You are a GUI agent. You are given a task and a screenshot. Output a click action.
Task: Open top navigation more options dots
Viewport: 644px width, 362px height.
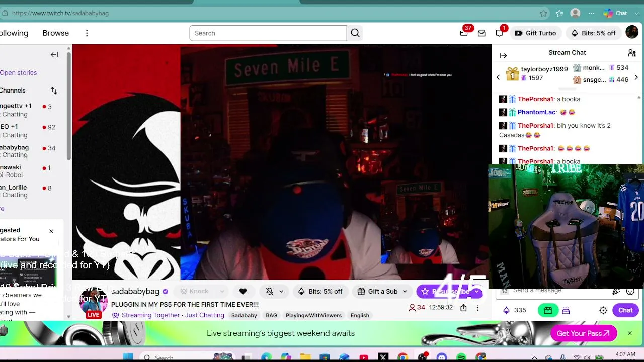pos(87,33)
